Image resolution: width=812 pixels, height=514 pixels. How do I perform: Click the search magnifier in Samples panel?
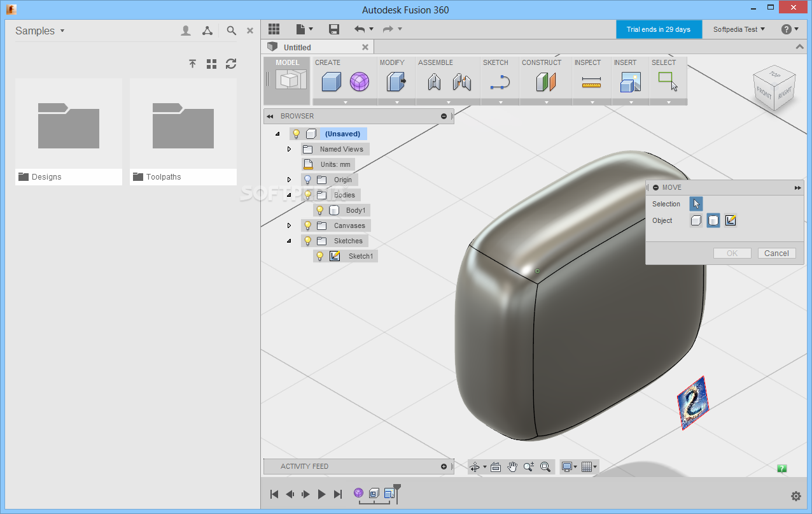232,31
